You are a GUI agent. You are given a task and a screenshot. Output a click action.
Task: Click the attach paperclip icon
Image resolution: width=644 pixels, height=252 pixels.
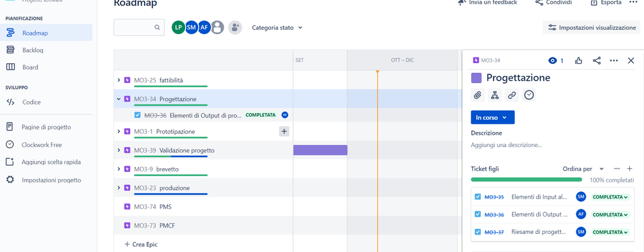tap(477, 95)
